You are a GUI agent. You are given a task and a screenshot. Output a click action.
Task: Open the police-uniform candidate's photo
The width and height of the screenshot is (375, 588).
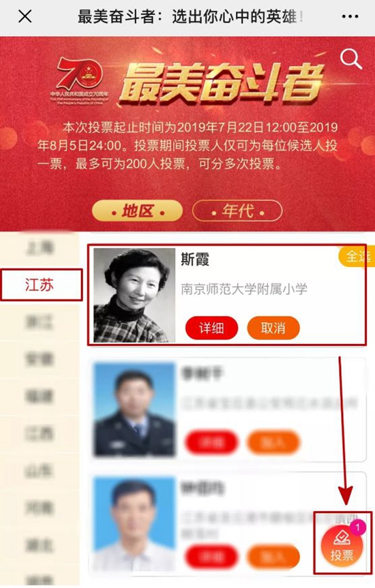click(x=134, y=409)
